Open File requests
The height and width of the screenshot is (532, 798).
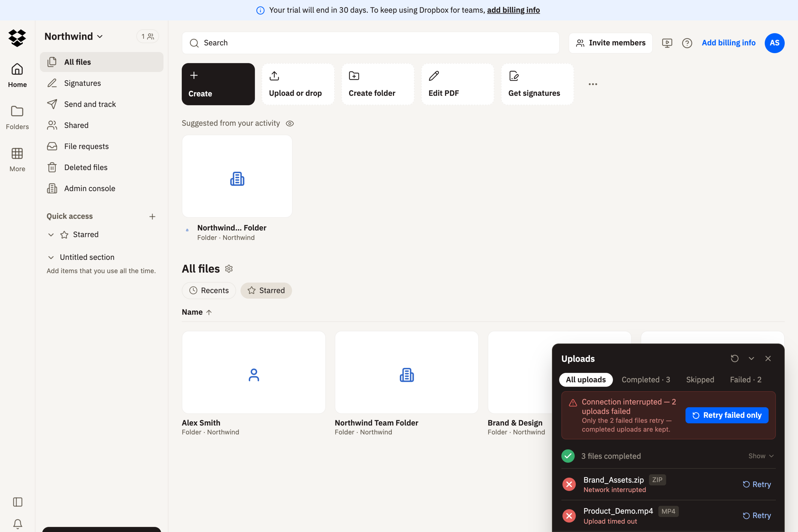click(x=101, y=146)
